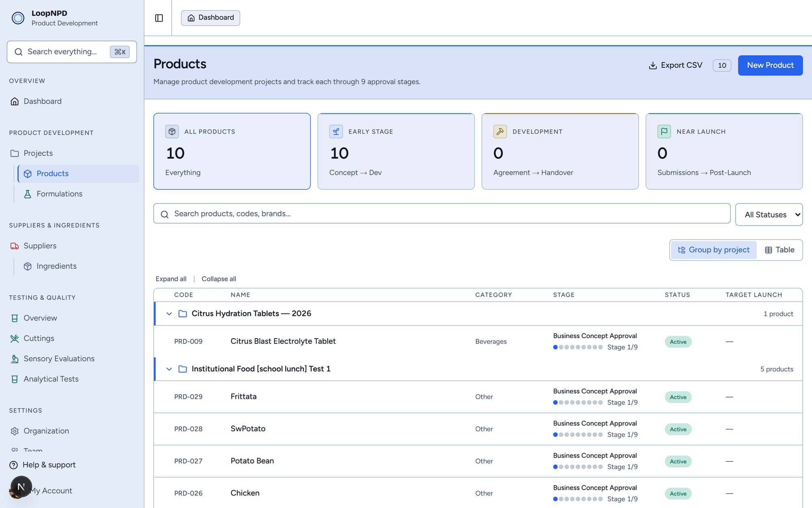This screenshot has width=812, height=508.
Task: Click the Sensory Evaluations icon
Action: (x=15, y=359)
